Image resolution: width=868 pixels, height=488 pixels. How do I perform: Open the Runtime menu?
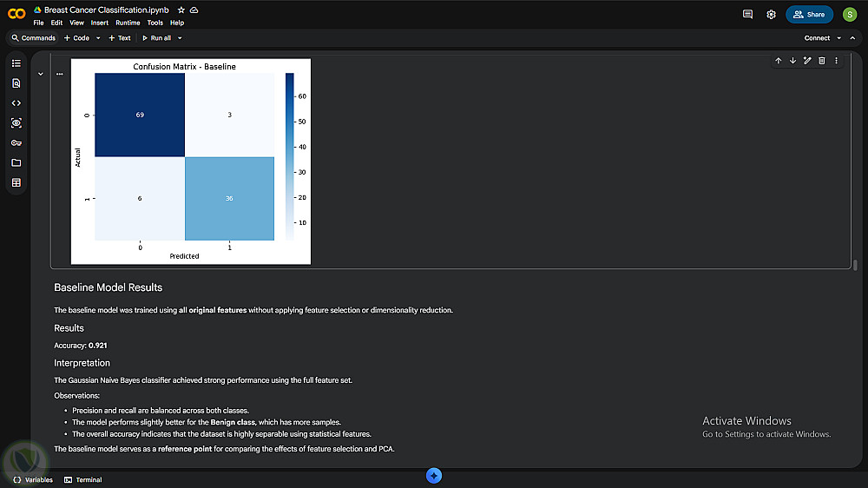pyautogui.click(x=128, y=23)
